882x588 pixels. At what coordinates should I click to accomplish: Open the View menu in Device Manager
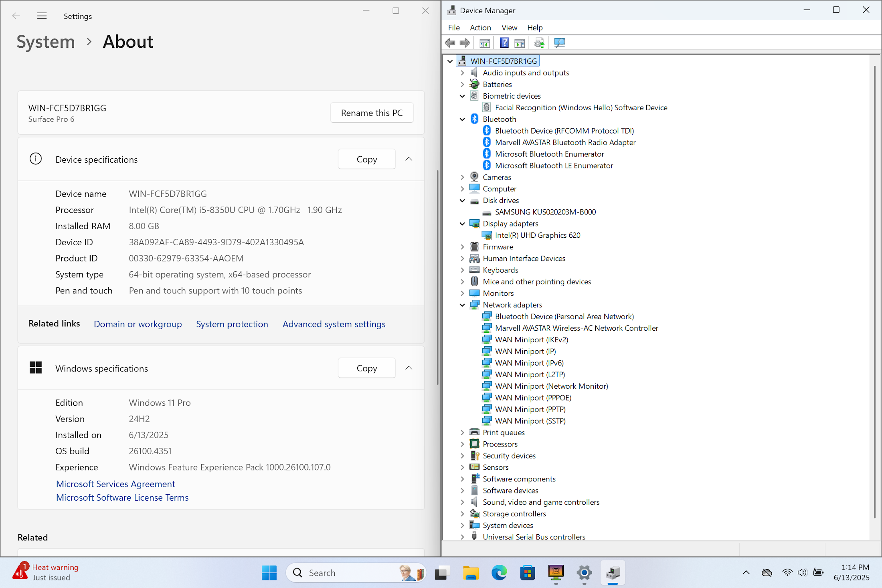[509, 28]
